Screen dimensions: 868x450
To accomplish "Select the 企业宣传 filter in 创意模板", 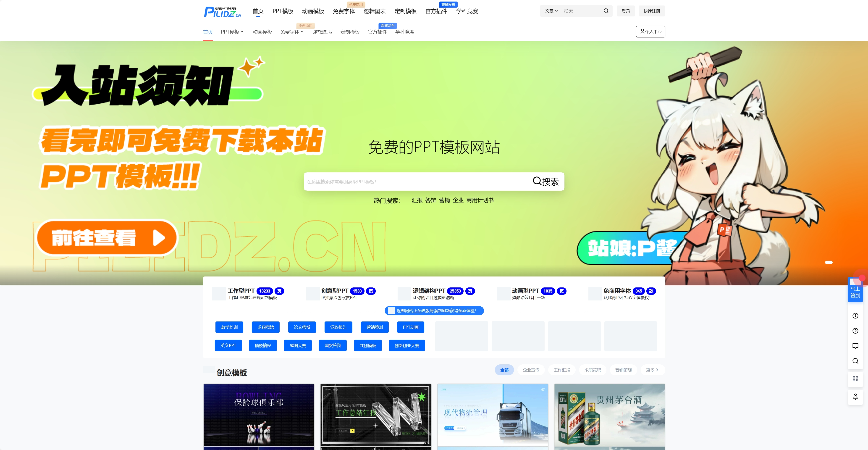I will (531, 370).
